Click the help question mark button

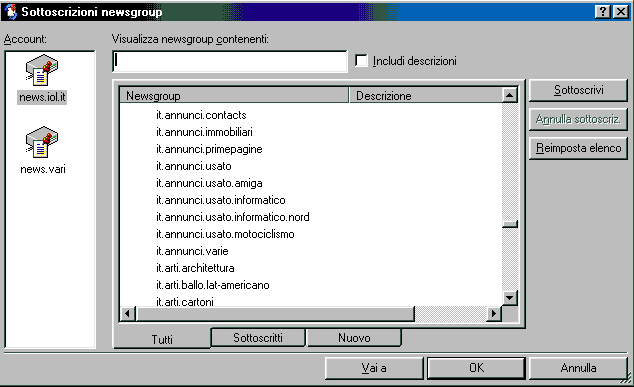coord(603,12)
